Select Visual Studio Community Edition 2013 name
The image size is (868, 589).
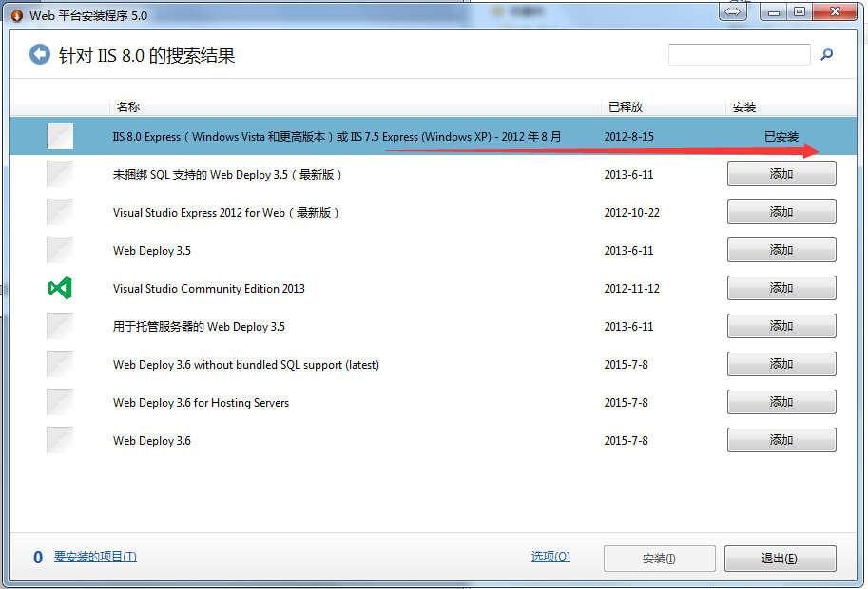(209, 289)
